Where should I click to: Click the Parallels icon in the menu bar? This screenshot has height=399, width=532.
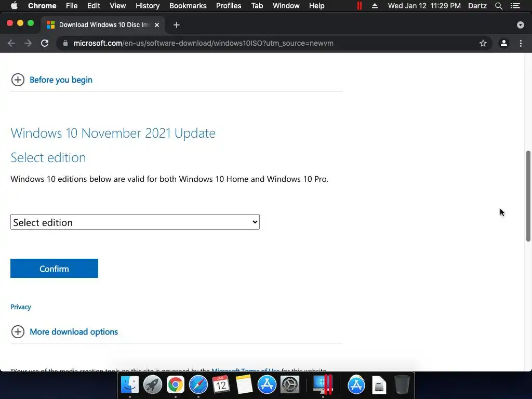pyautogui.click(x=360, y=6)
